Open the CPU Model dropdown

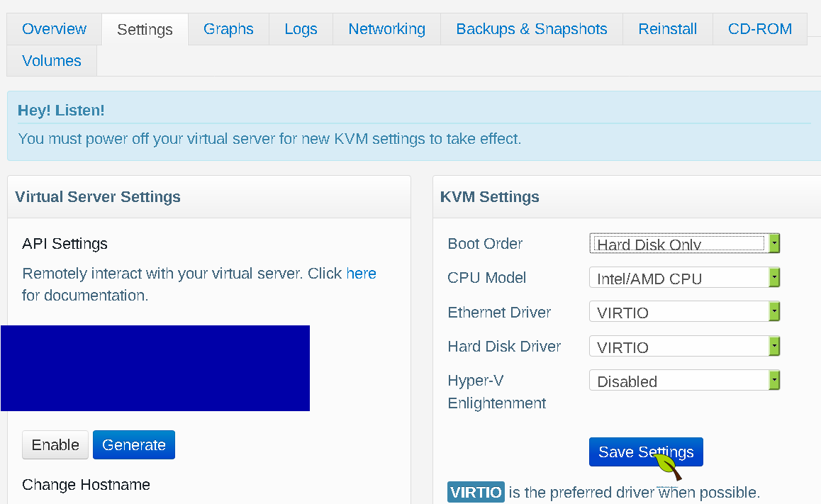click(677, 277)
